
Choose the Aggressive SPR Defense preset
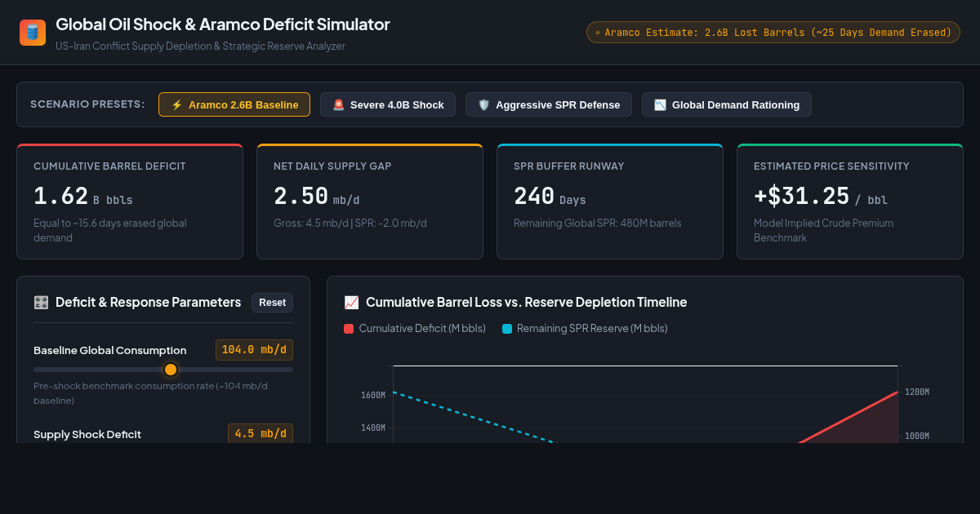pyautogui.click(x=549, y=104)
